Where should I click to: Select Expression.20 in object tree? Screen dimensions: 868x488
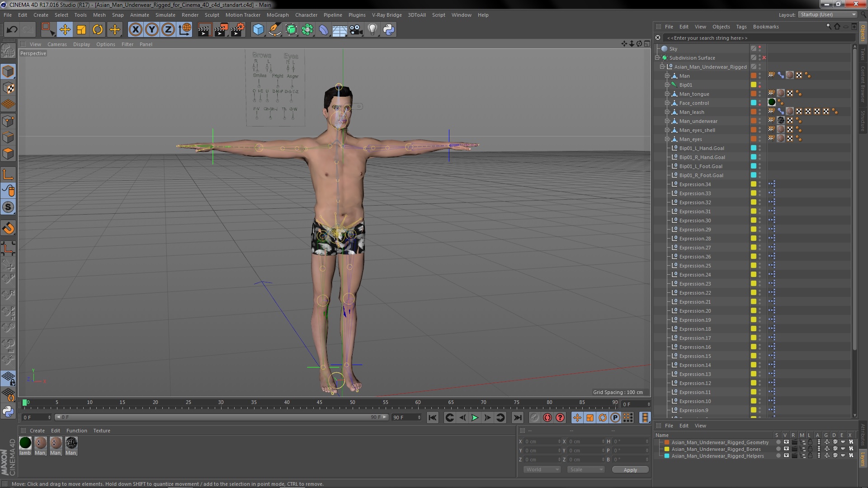tap(695, 311)
